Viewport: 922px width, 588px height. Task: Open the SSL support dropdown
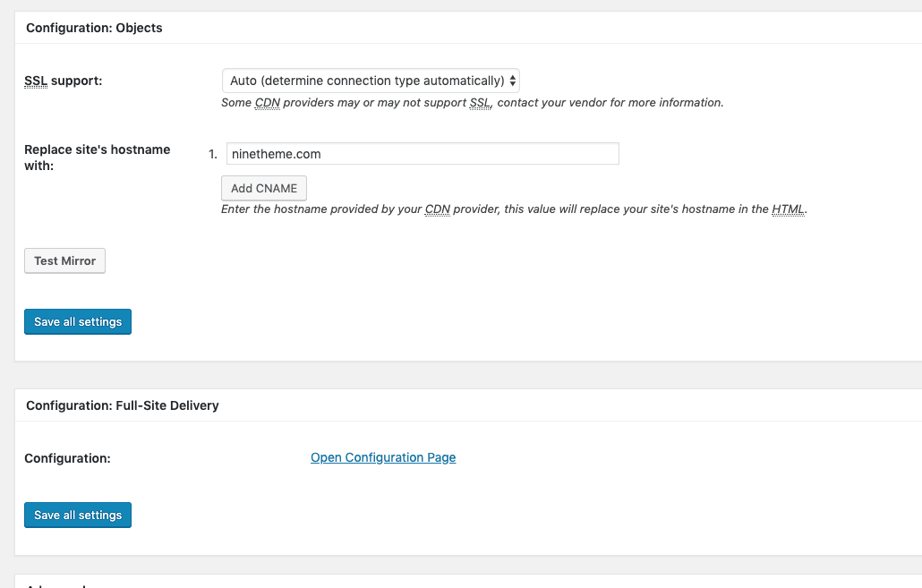coord(371,81)
